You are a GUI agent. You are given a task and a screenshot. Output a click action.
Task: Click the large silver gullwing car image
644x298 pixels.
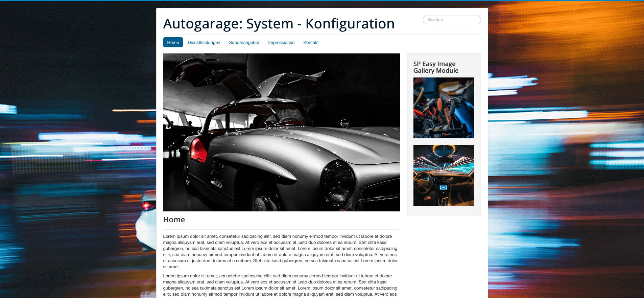pyautogui.click(x=281, y=132)
